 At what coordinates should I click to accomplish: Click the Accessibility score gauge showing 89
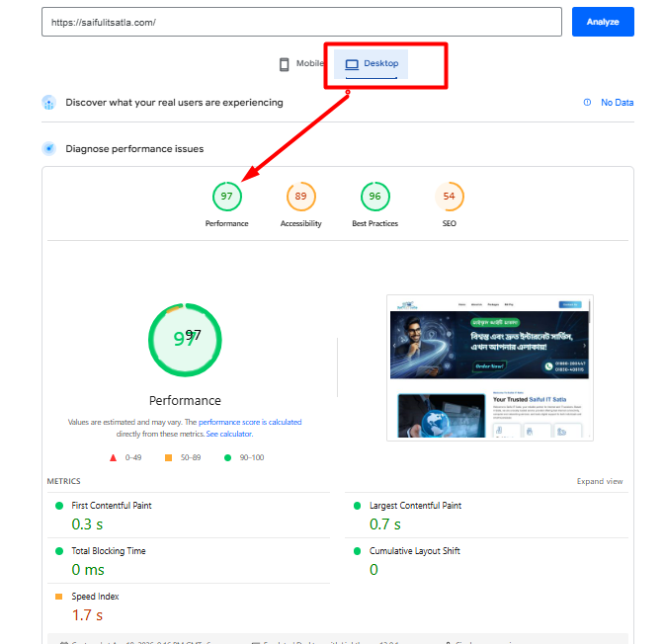pos(300,197)
